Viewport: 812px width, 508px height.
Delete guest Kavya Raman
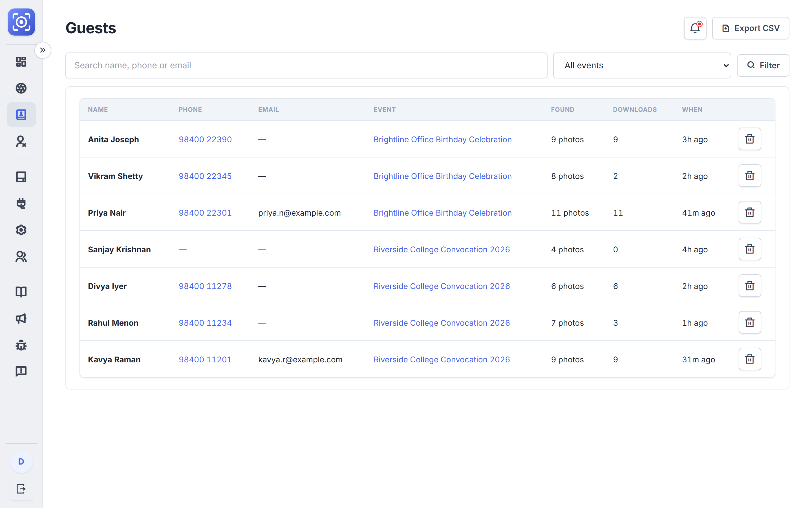[750, 359]
